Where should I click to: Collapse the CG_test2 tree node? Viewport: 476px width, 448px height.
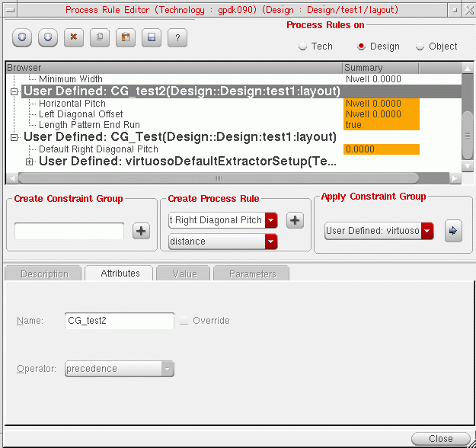pos(14,91)
